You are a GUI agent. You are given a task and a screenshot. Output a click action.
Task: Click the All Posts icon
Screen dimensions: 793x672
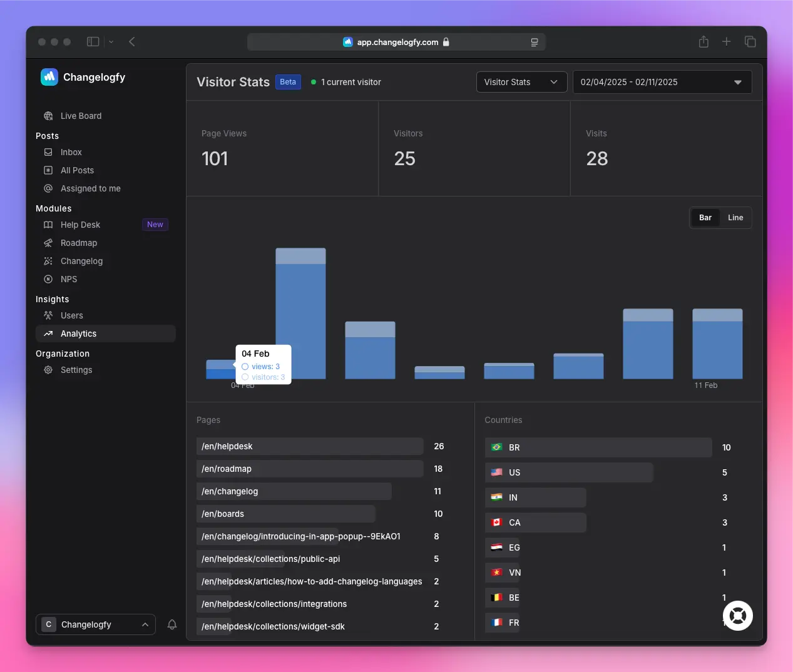coord(48,170)
